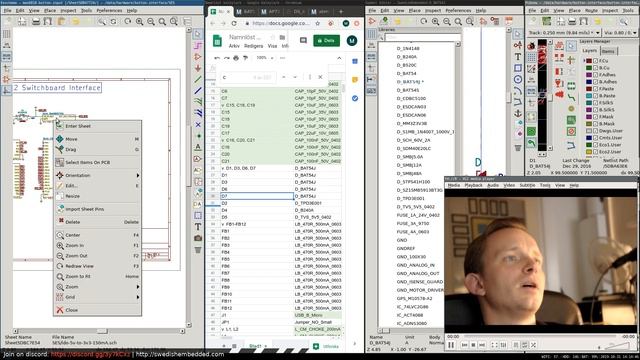Select D_BAT54 in symbol library list
This screenshot has width=640, height=360.
click(x=406, y=73)
